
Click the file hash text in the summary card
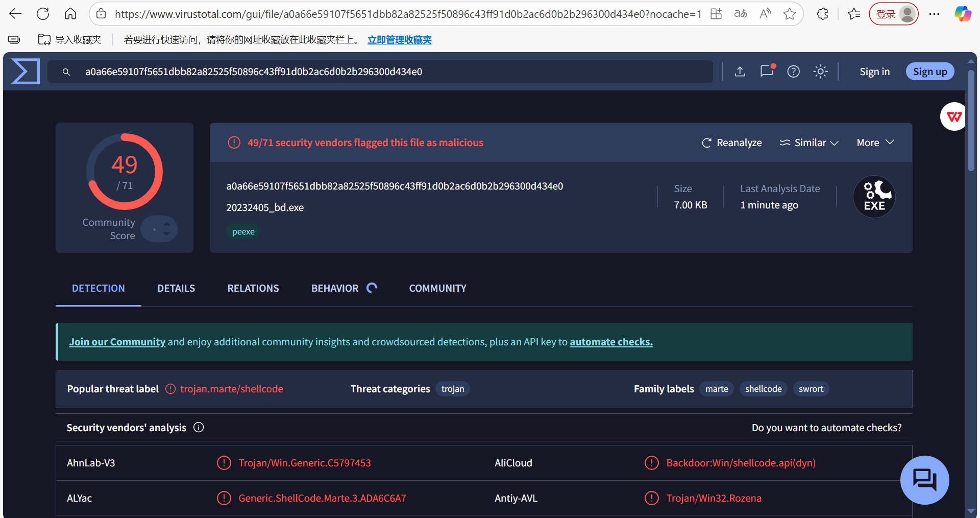click(x=395, y=186)
